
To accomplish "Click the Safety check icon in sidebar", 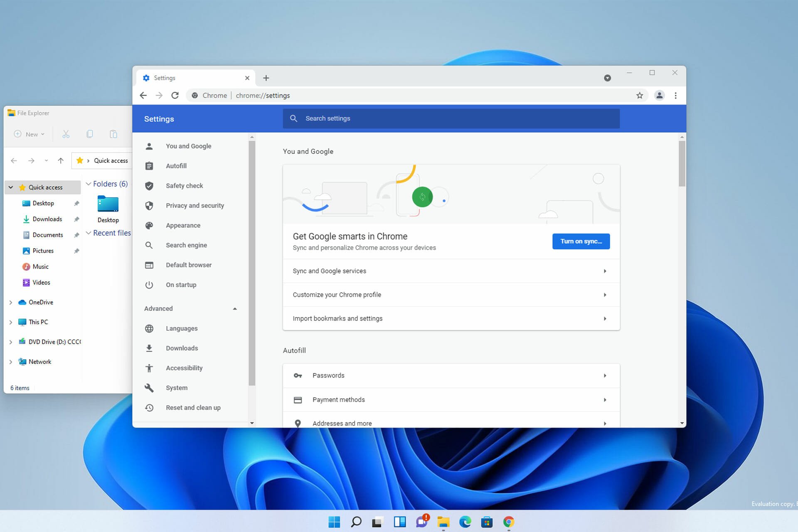I will pyautogui.click(x=149, y=185).
